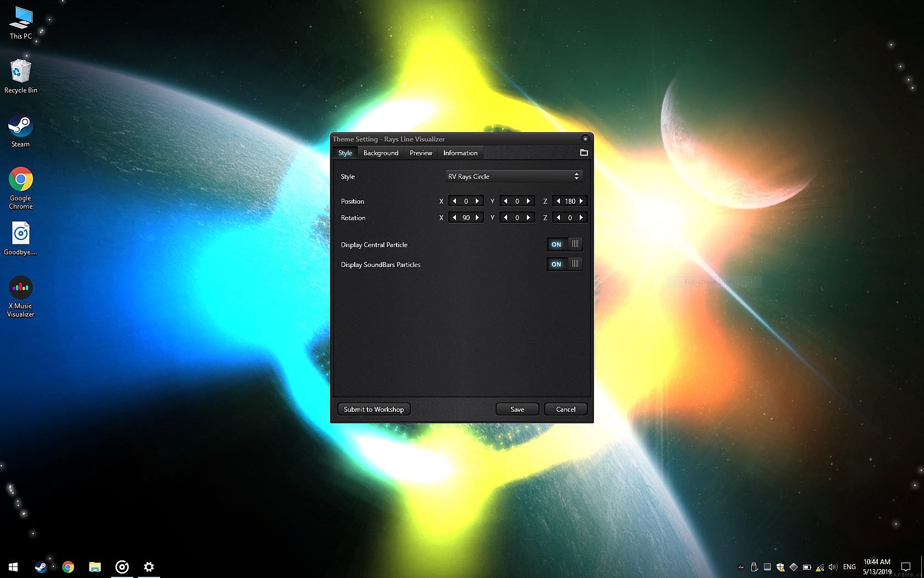Increase Position Z value
Screen dimensions: 924x578
tap(581, 201)
